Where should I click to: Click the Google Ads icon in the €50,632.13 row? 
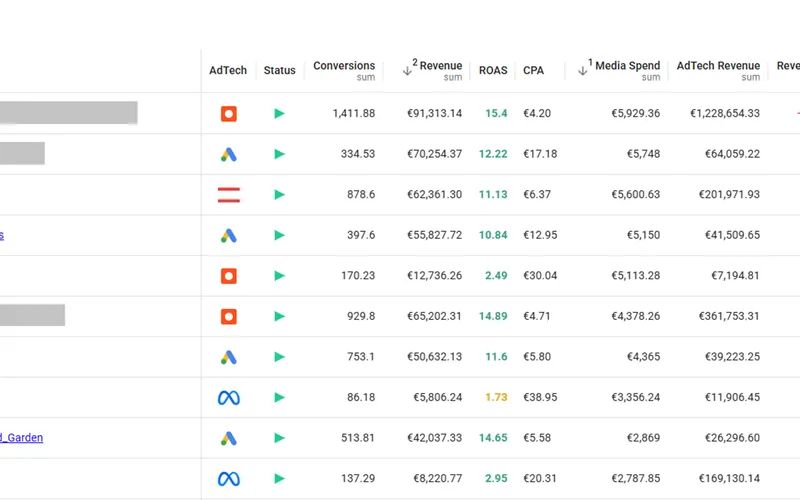point(229,357)
